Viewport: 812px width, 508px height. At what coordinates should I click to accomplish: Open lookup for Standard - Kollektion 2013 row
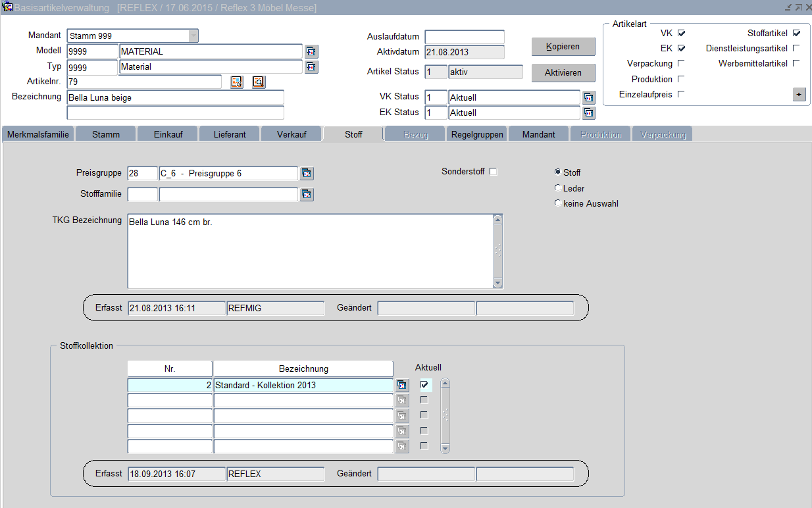[402, 386]
